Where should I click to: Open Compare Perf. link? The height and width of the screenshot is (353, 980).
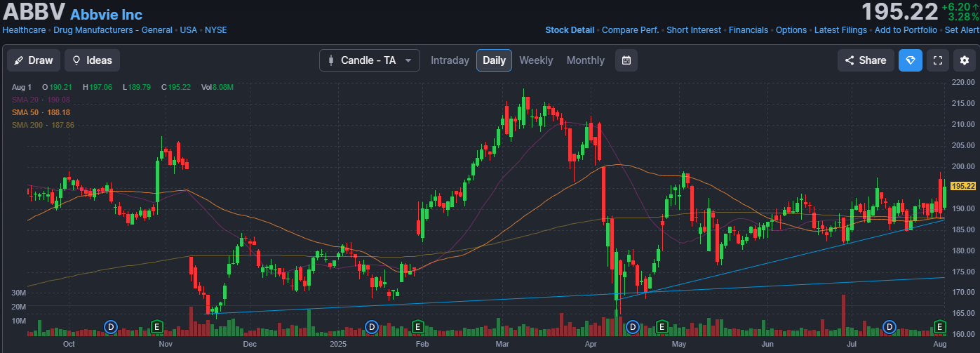630,30
